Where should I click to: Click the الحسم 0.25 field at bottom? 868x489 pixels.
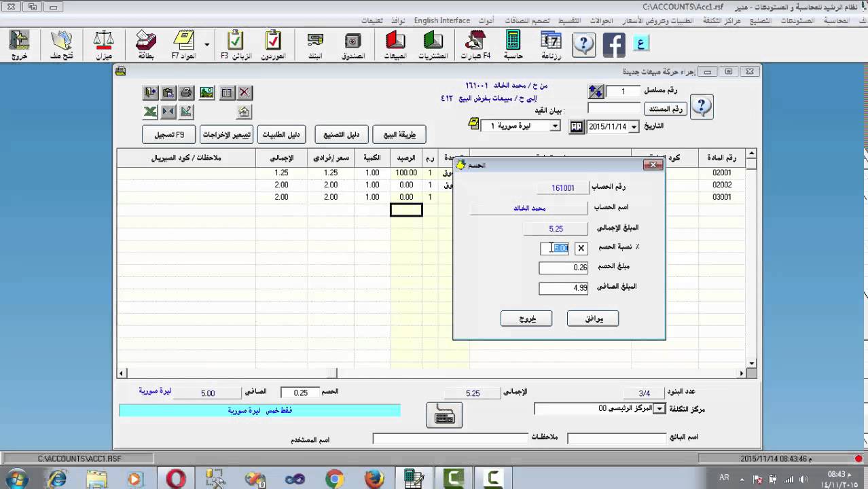tap(300, 393)
